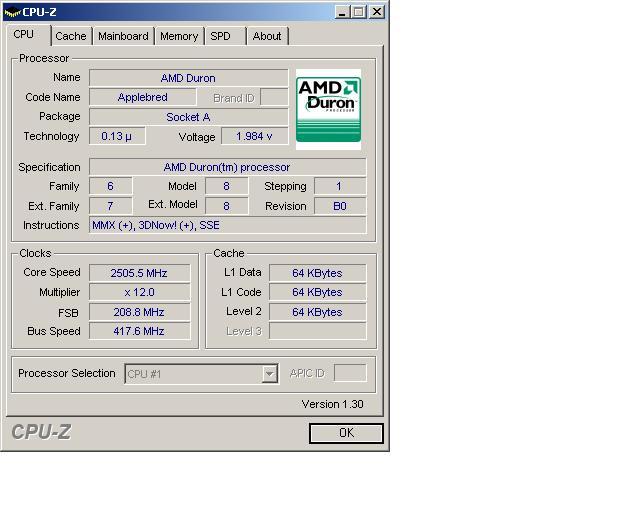Viewport: 640px width, 512px height.
Task: Click the Ext. Model value 8
Action: point(227,206)
